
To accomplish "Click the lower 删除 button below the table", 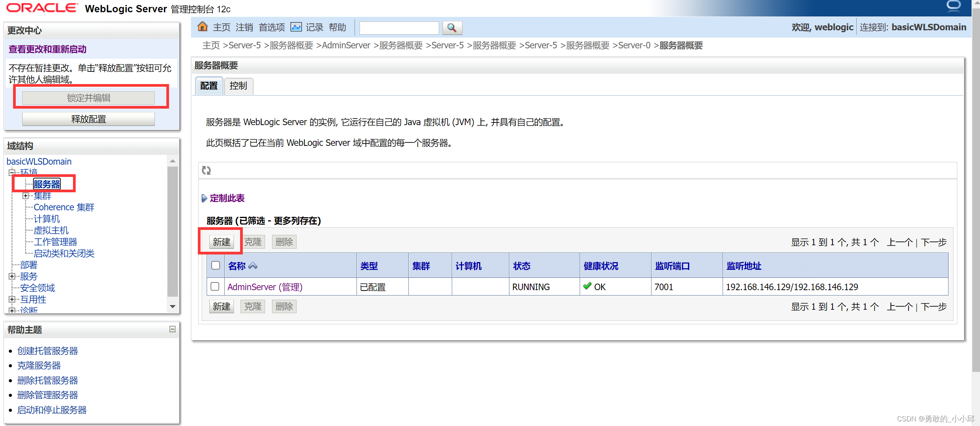I will click(284, 306).
